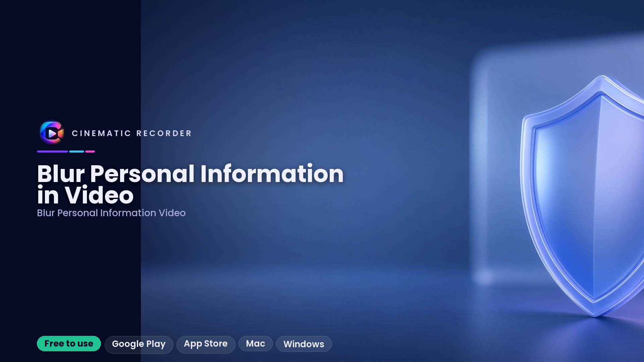Click the blue shield illustration
Viewport: 644px width, 362px height.
pos(582,196)
